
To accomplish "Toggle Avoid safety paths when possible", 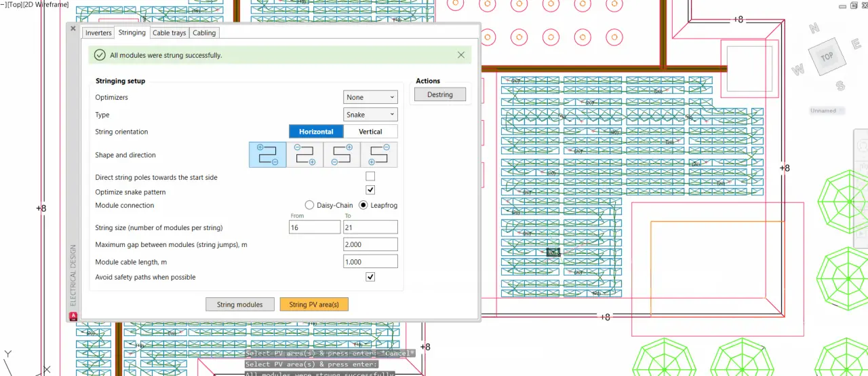I will (x=370, y=277).
